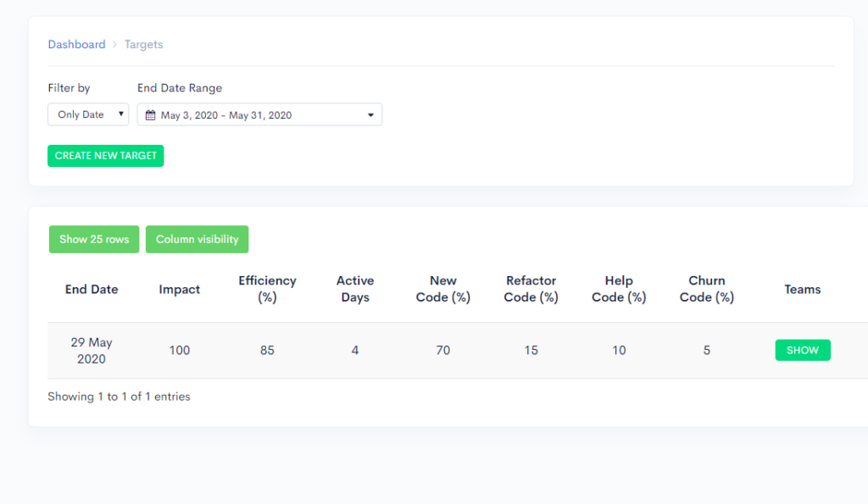Image resolution: width=868 pixels, height=504 pixels.
Task: Open the Show 25 rows menu
Action: pyautogui.click(x=94, y=239)
